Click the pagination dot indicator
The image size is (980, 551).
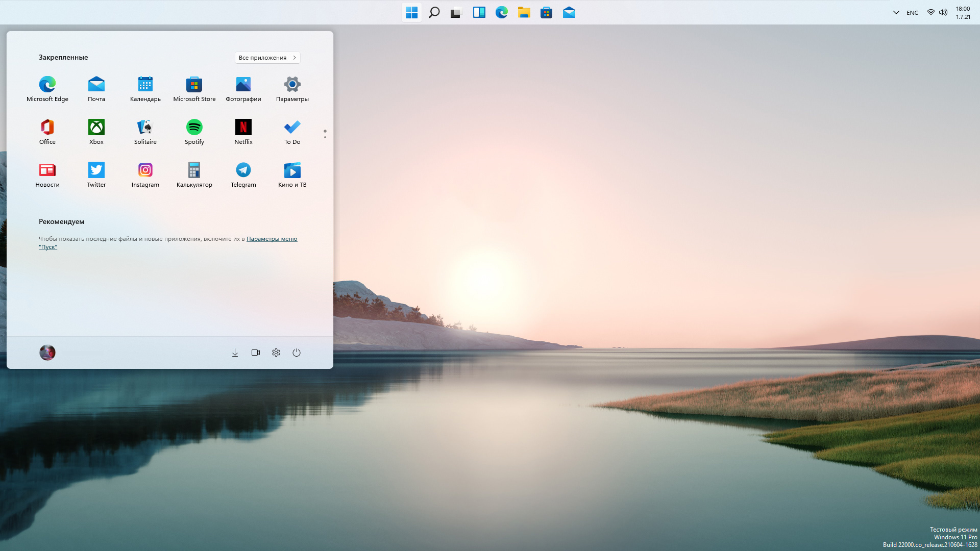325,134
